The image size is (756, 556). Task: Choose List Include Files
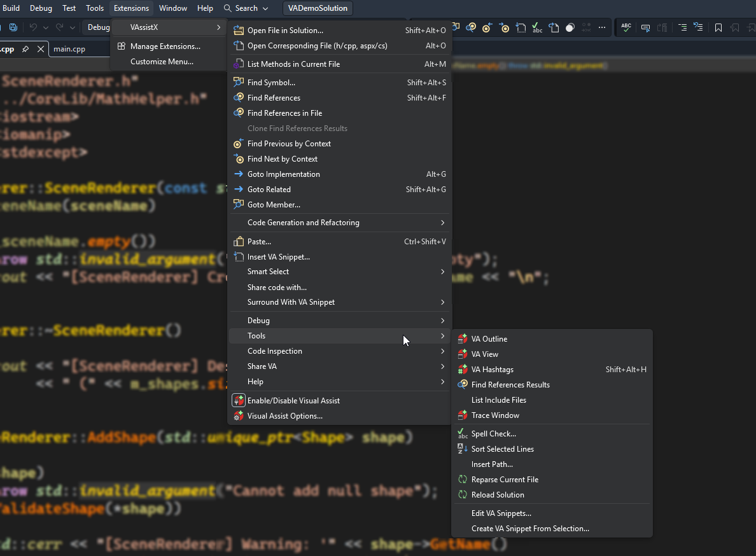pos(552,400)
